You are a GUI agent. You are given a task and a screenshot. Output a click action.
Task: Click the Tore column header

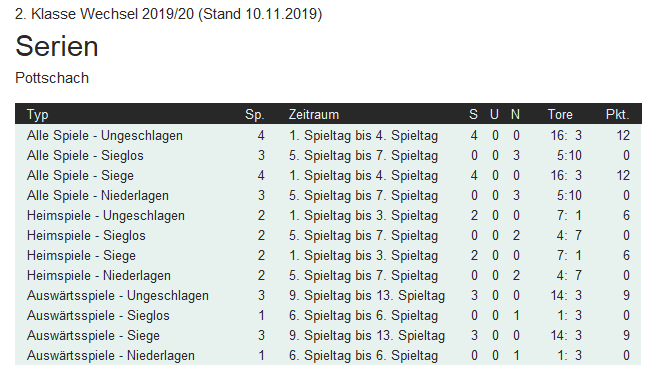coord(560,114)
